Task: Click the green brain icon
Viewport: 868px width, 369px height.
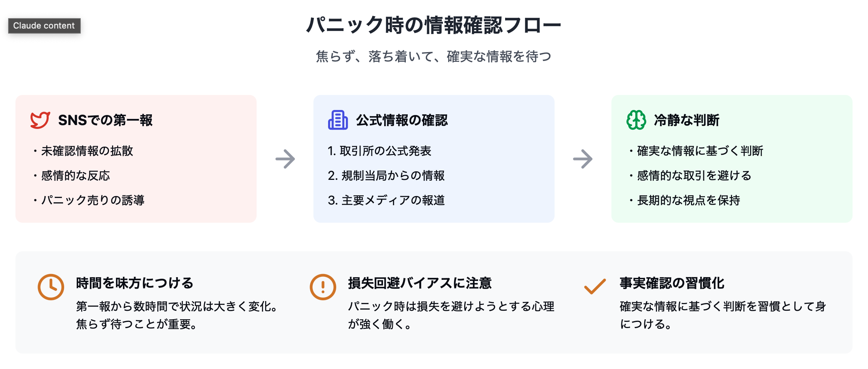Action: 636,120
